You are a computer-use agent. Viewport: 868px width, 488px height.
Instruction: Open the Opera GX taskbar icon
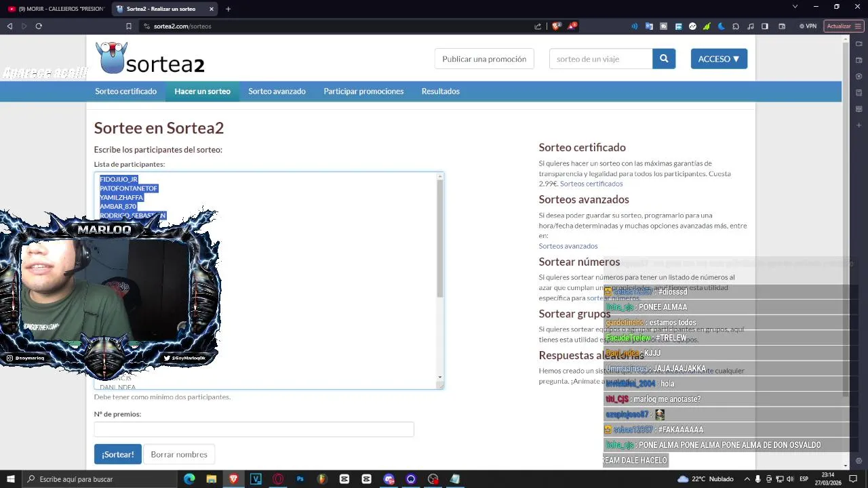tap(278, 479)
